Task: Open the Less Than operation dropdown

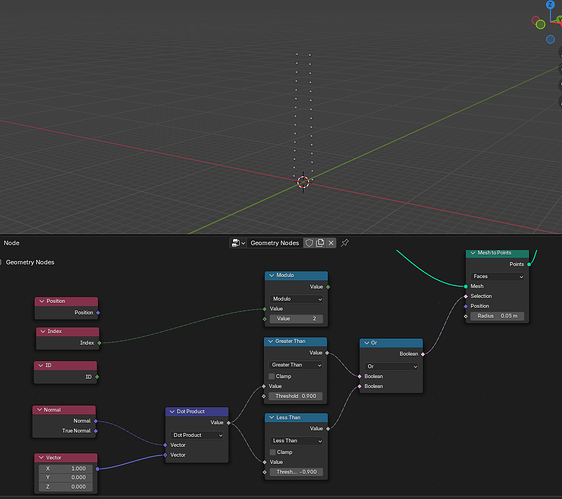Action: pos(296,441)
